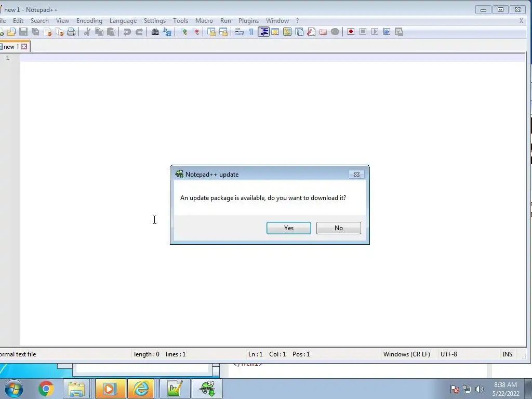Open the Window menu
The width and height of the screenshot is (532, 399).
click(x=277, y=21)
